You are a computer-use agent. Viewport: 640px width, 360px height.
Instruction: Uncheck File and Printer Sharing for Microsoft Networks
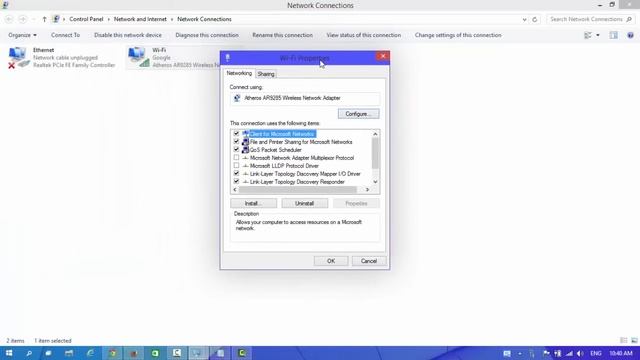(x=236, y=142)
